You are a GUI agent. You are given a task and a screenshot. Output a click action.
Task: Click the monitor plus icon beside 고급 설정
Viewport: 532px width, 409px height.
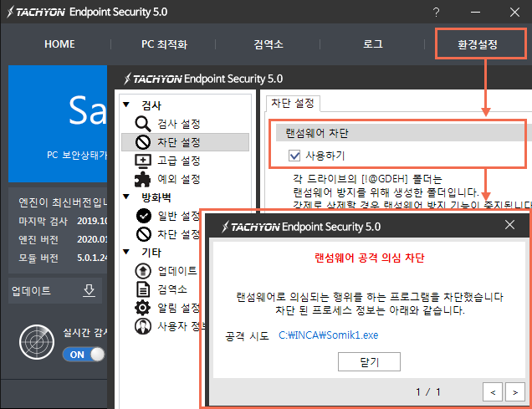143,161
